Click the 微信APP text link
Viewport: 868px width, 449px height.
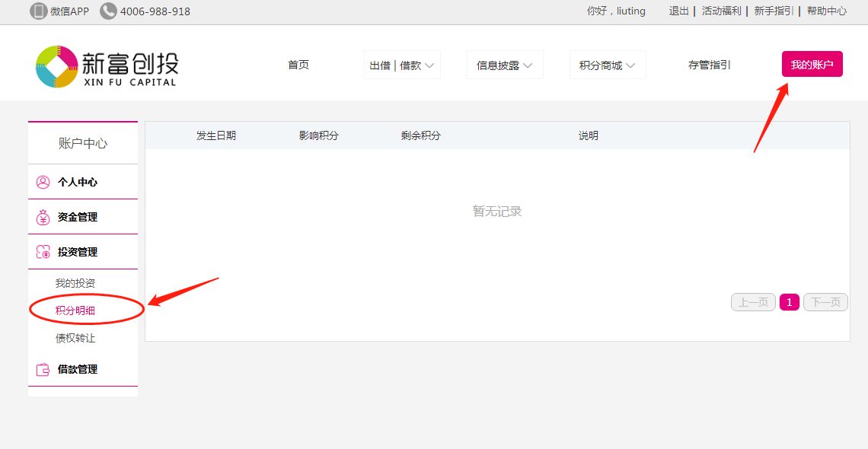pyautogui.click(x=70, y=11)
